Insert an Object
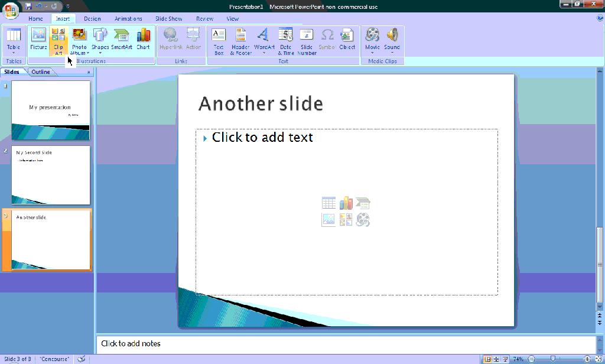This screenshot has width=605, height=364. click(347, 40)
